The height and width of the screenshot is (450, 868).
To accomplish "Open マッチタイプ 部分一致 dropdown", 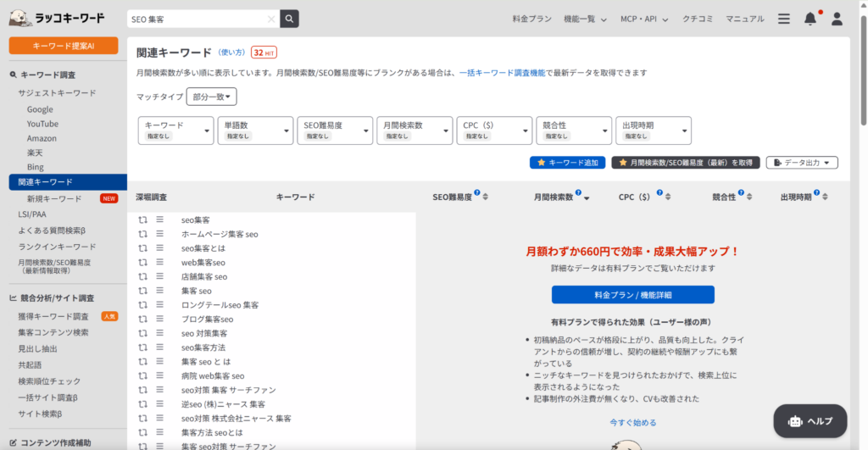I will coord(211,97).
